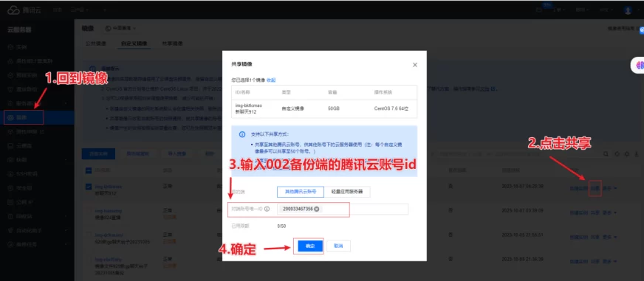This screenshot has height=281, width=644.
Task: Click Create instance link in 2023-10-05 21:36:39 row
Action: coord(579,261)
